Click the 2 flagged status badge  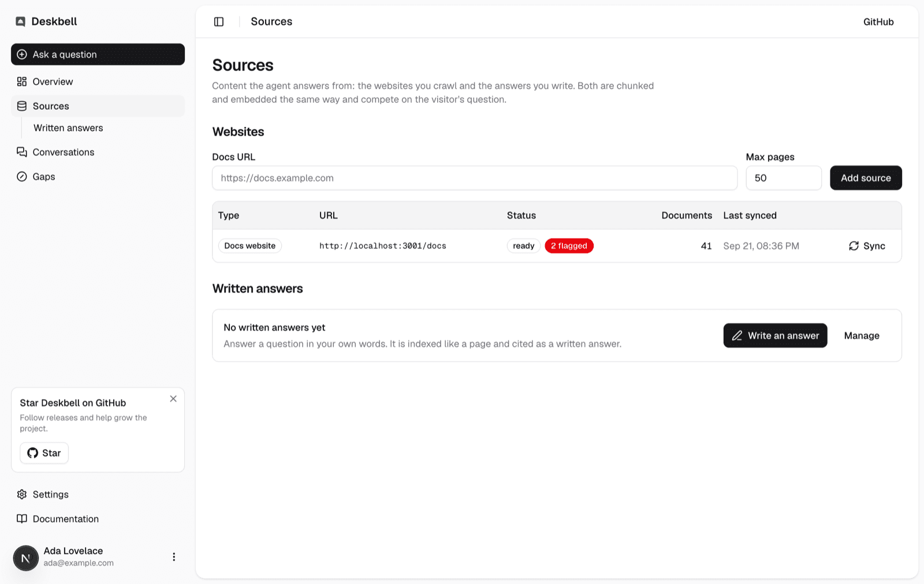click(569, 246)
